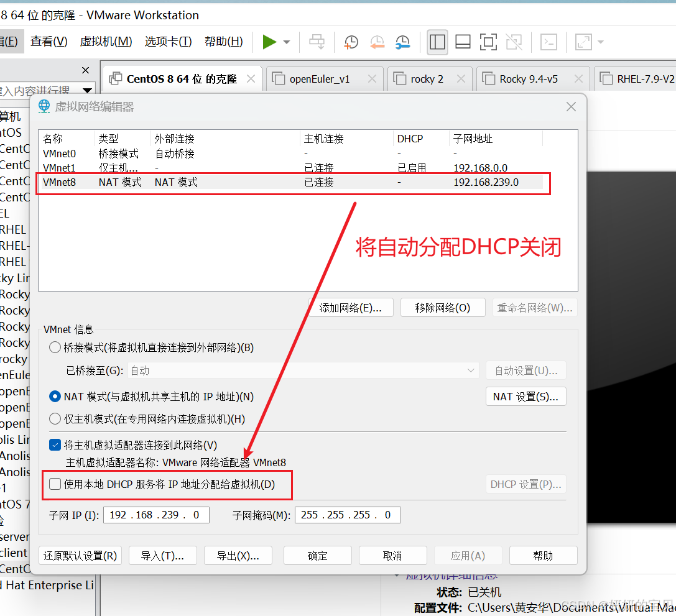This screenshot has width=676, height=616.
Task: Click the send Ctrl+Alt+Del toolbar icon
Action: click(x=317, y=42)
